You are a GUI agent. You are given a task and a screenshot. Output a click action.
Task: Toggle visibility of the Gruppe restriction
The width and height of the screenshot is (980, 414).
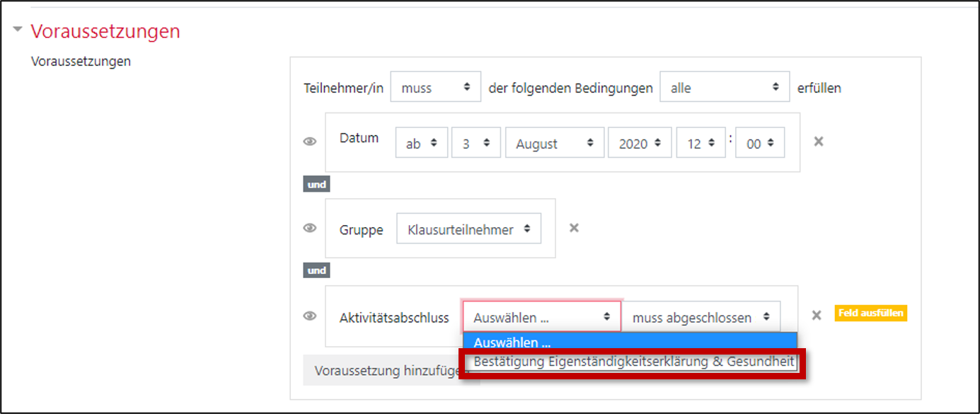[x=309, y=228]
